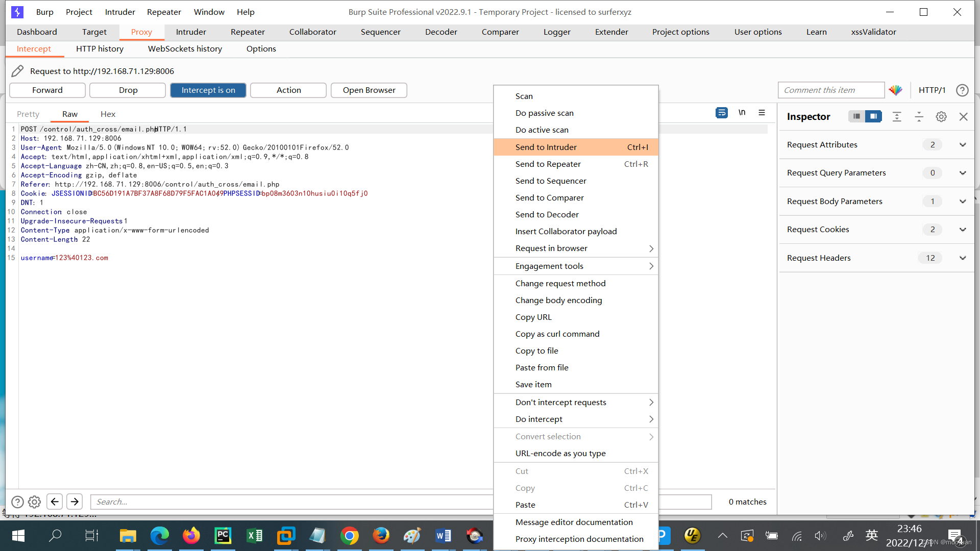Viewport: 980px width, 551px height.
Task: Expand all Inspector sections icon
Action: [897, 117]
